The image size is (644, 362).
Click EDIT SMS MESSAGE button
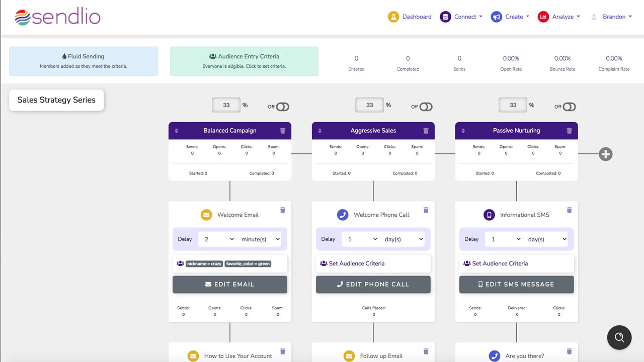pyautogui.click(x=517, y=285)
